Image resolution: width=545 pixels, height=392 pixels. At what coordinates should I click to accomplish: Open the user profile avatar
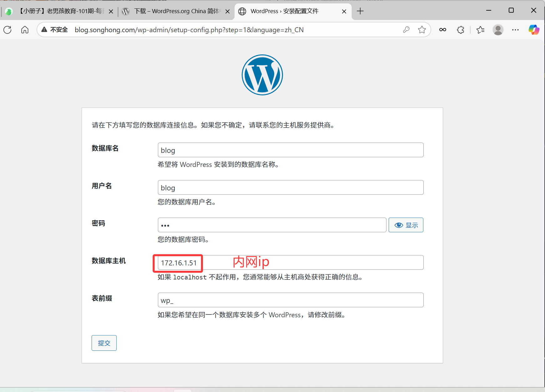coord(498,30)
